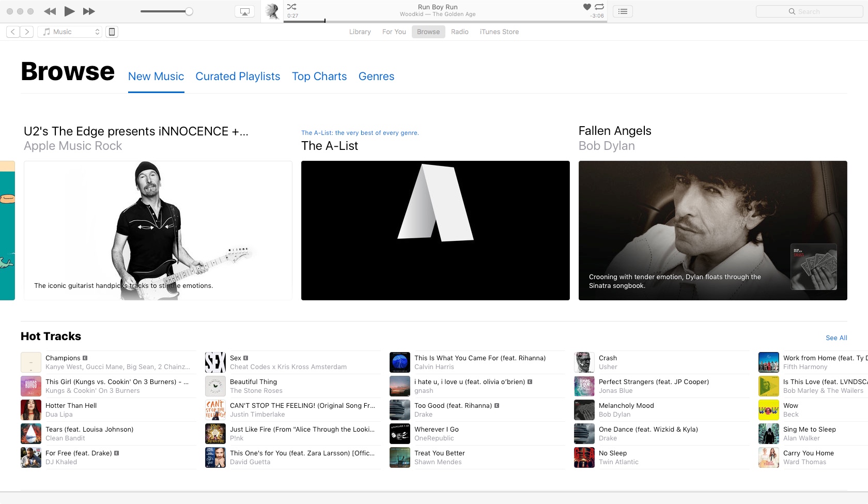Click the A-List best of every genre link
Image resolution: width=868 pixels, height=504 pixels.
click(x=360, y=133)
